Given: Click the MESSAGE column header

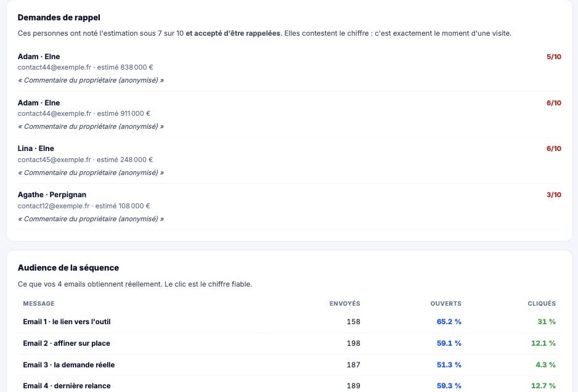Looking at the screenshot, I should pyautogui.click(x=39, y=303).
